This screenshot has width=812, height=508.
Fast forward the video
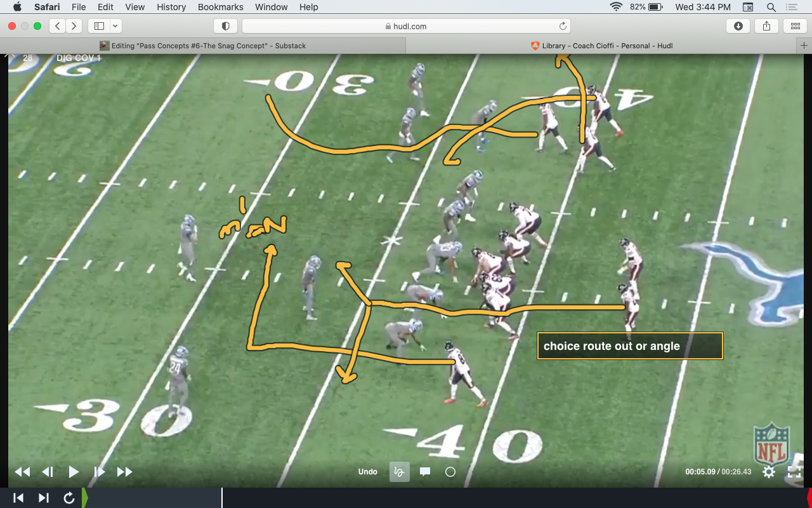[125, 472]
